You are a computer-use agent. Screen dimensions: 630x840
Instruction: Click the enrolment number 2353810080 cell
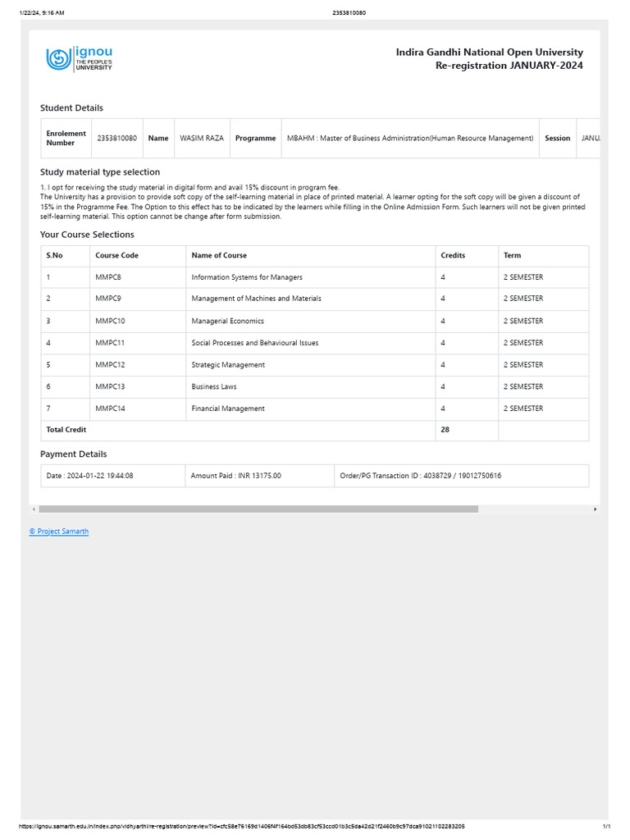[x=116, y=138]
